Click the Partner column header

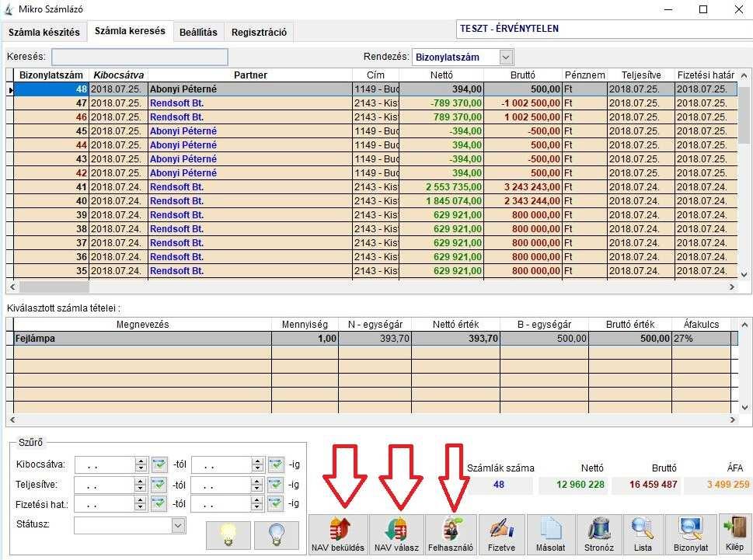pos(250,75)
